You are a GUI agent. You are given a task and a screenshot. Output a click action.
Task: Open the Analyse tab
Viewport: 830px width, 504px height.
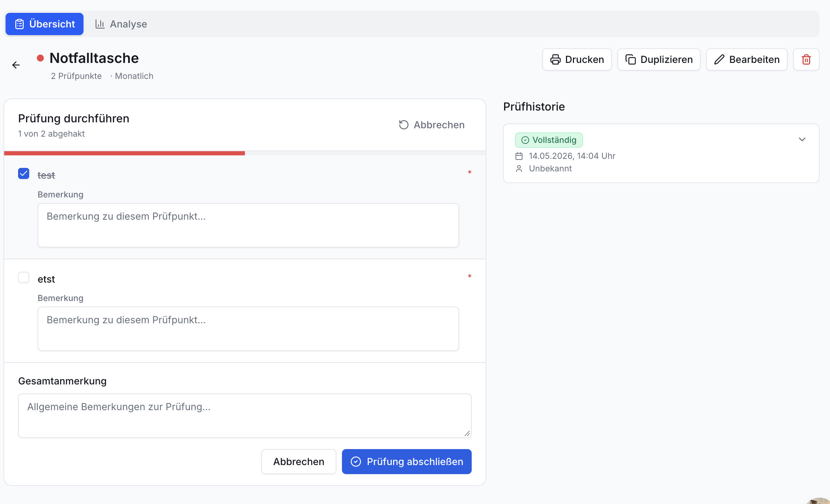[121, 24]
